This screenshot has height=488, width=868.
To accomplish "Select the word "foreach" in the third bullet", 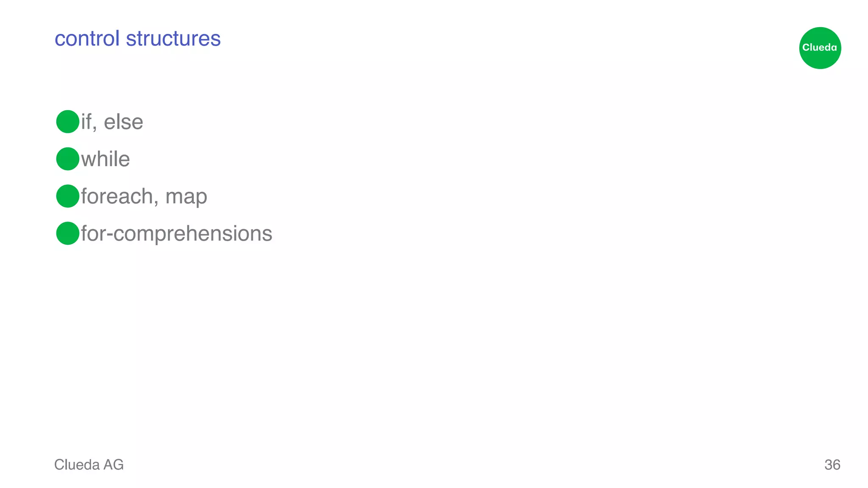I will coord(117,196).
